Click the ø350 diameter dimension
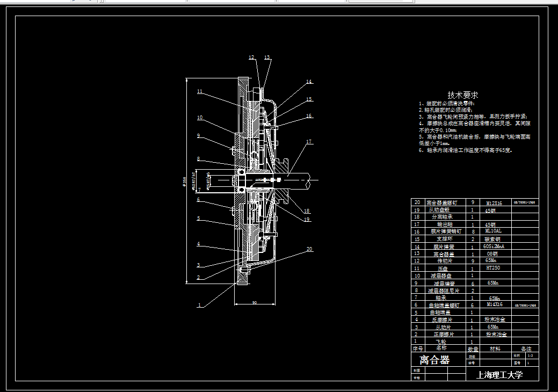 click(184, 181)
